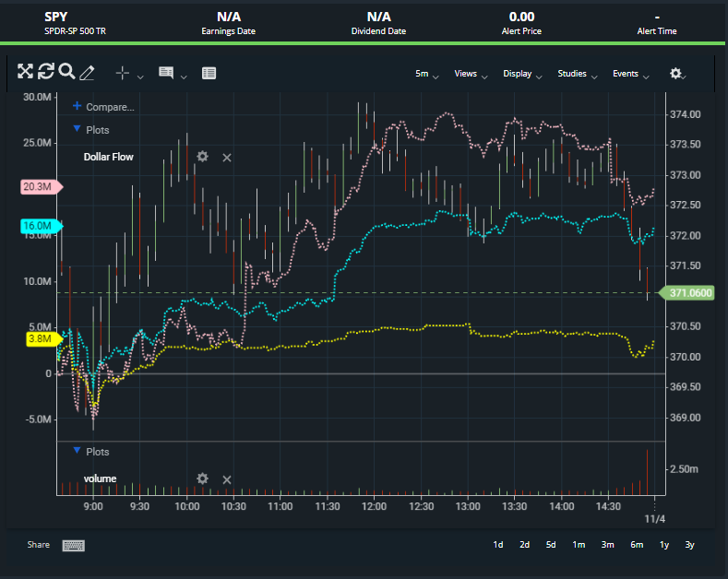728x579 pixels.
Task: Open the Events menu
Action: (631, 74)
